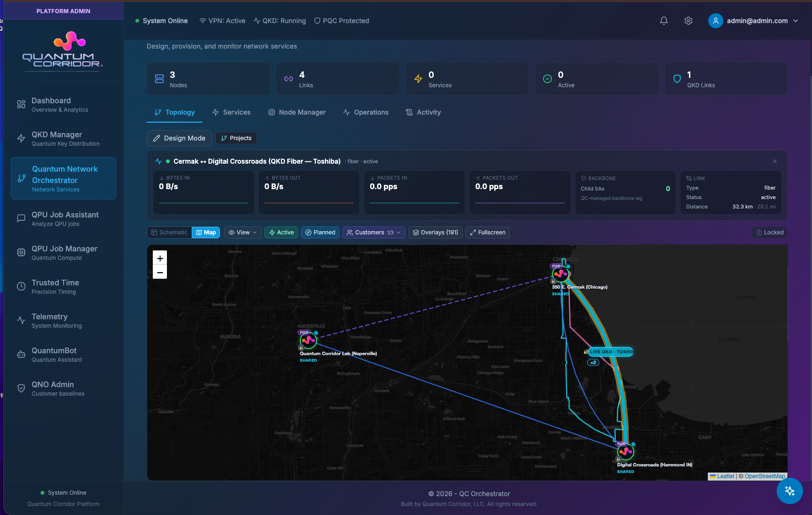
Task: Click the PQC badge on Naperville node
Action: [x=304, y=332]
